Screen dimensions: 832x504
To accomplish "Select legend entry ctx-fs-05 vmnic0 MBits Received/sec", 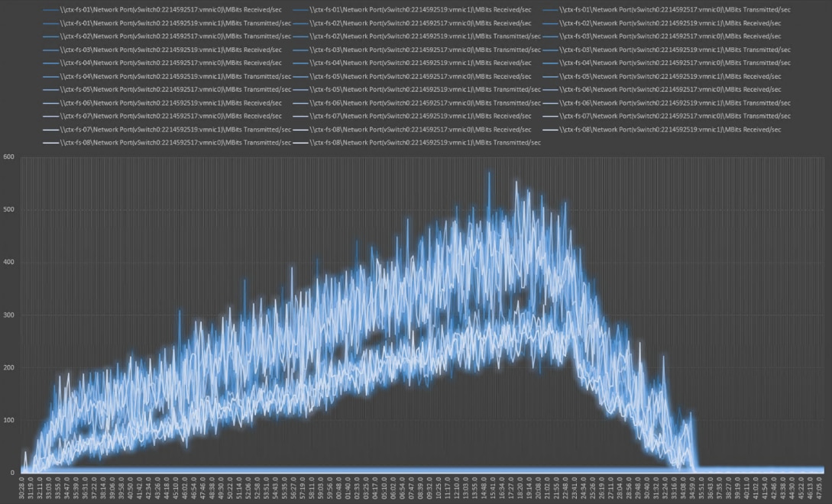I will click(413, 76).
